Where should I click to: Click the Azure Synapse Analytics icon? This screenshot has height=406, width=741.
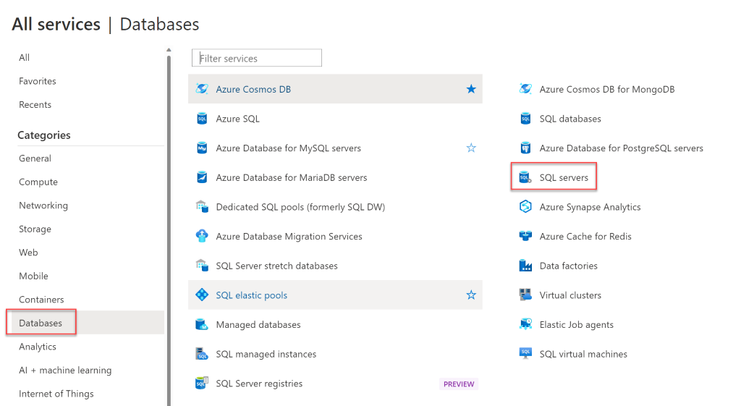[525, 207]
